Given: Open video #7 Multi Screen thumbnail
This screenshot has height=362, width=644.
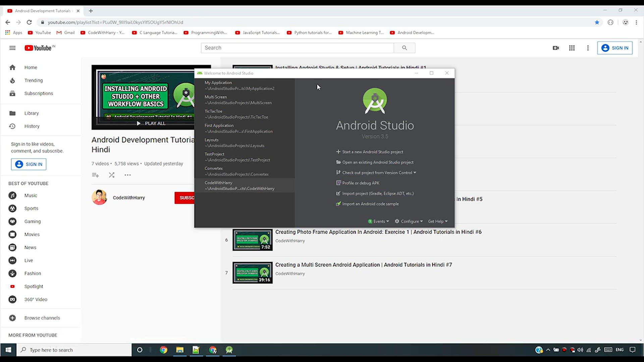Looking at the screenshot, I should (253, 273).
